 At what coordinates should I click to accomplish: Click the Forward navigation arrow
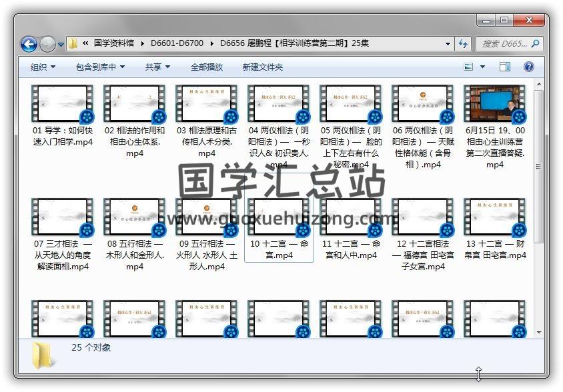click(47, 44)
